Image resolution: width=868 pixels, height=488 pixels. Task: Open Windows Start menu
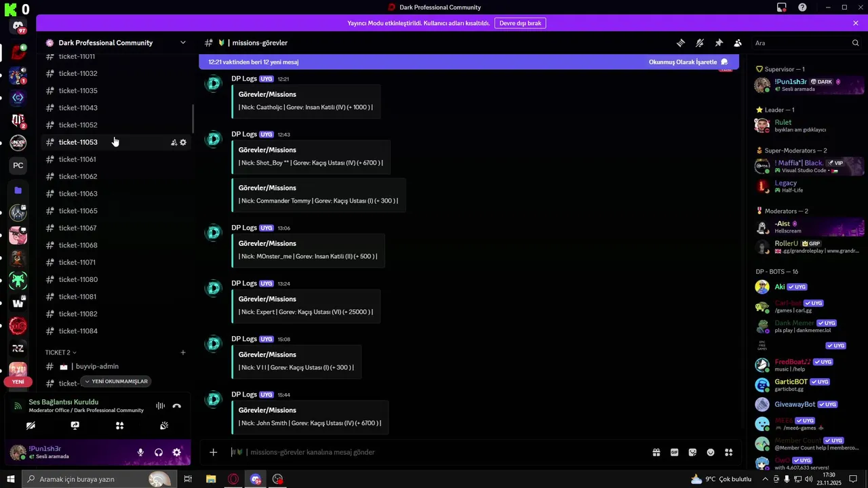(10, 479)
